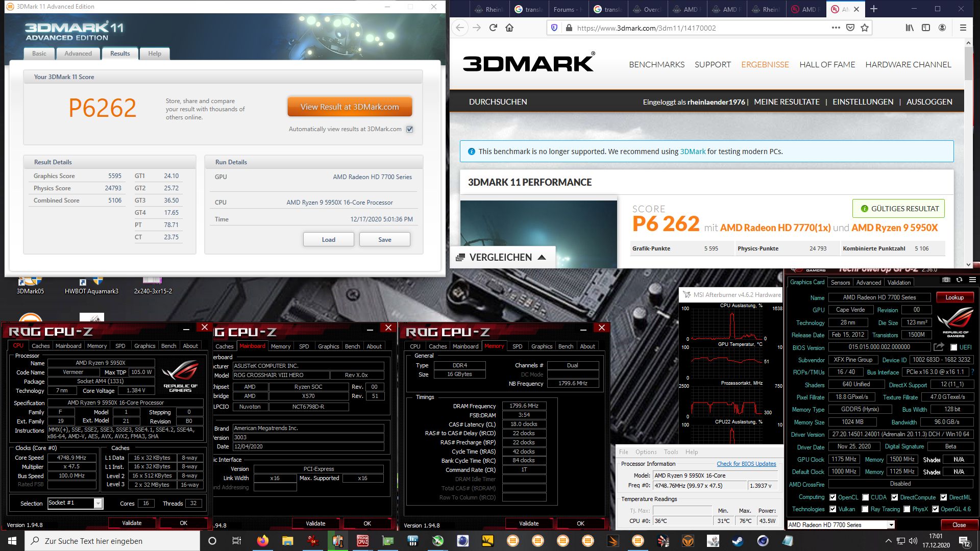This screenshot has height=551, width=980.
Task: Click GPU-Z Lookup button
Action: coord(954,297)
